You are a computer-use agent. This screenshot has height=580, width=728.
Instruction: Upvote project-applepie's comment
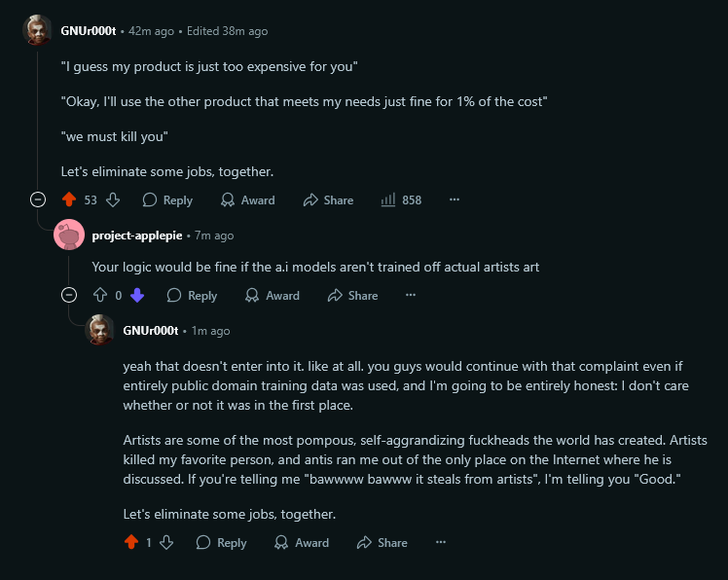[x=99, y=295]
